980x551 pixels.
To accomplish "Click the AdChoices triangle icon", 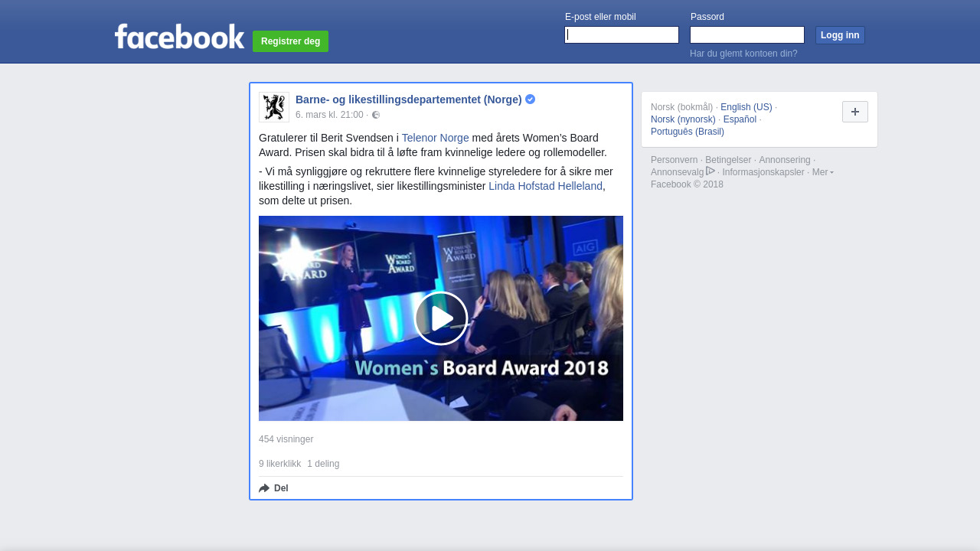I will (x=710, y=171).
